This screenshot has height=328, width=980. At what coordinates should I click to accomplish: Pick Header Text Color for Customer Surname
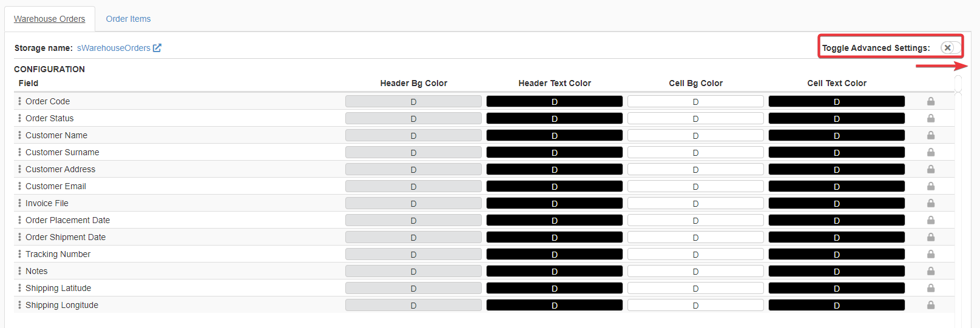(x=554, y=152)
